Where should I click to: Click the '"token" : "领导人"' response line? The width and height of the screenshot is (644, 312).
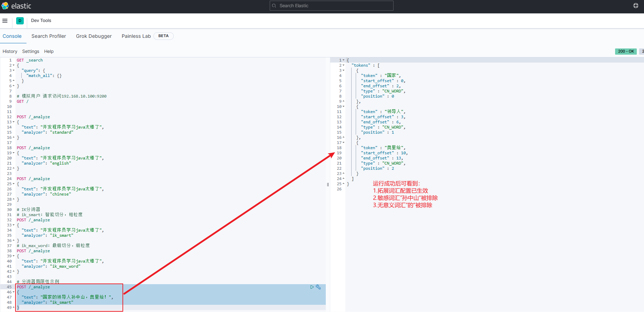tap(383, 112)
